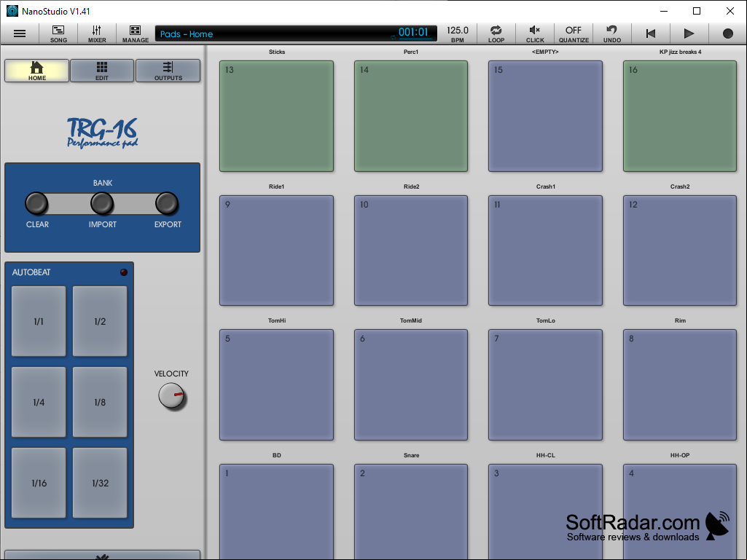Trigger pad 10 Ride2
This screenshot has height=560, width=747.
click(x=411, y=251)
